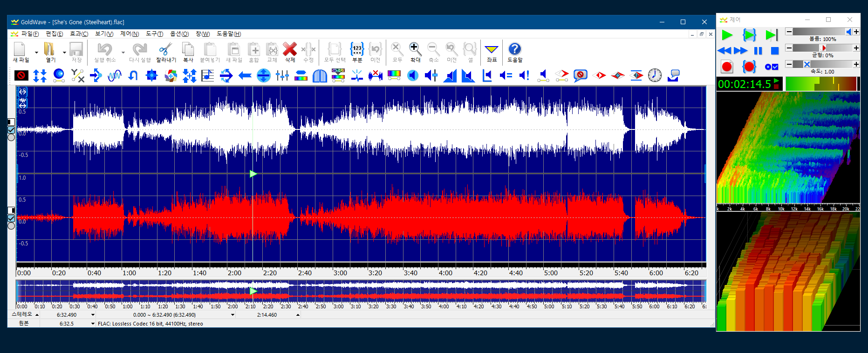Click the blue question mark Help (도움말)
This screenshot has width=868, height=353.
point(514,49)
